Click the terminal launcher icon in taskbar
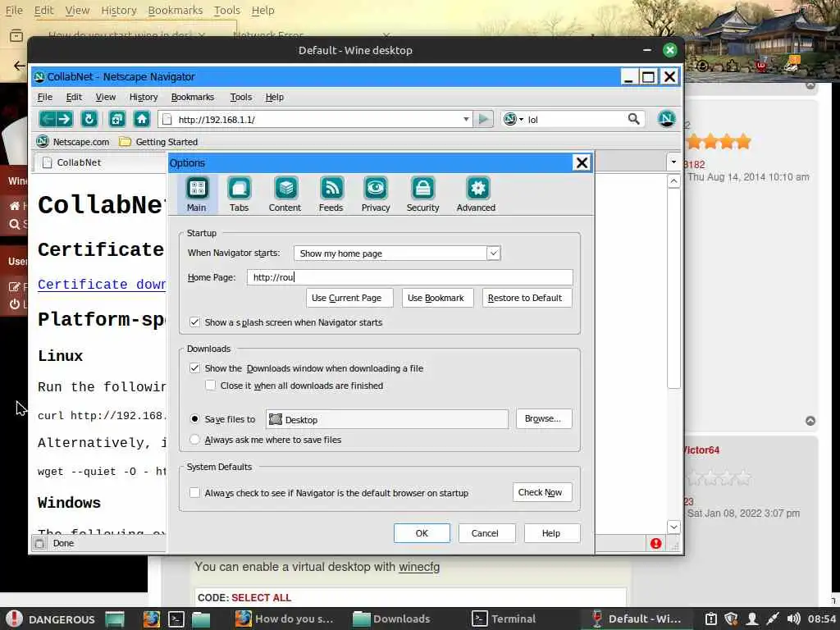 (x=176, y=619)
